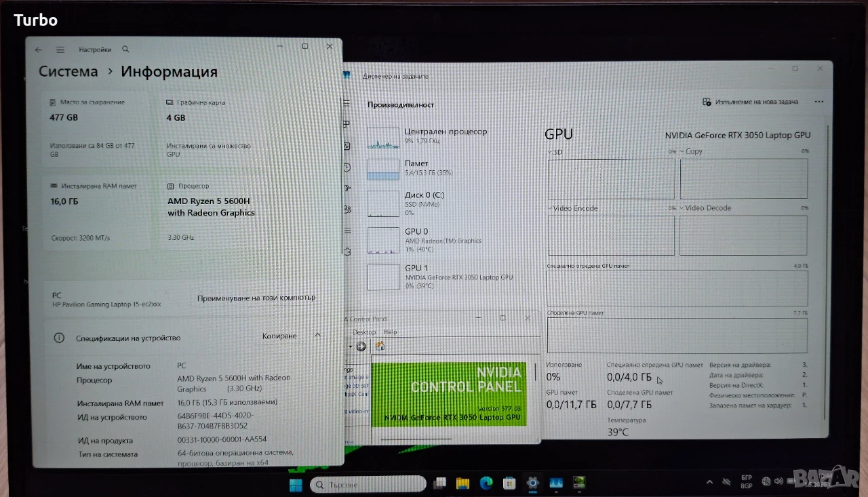
Task: Select the Performance icon in Task Manager sidebar
Action: [x=347, y=146]
